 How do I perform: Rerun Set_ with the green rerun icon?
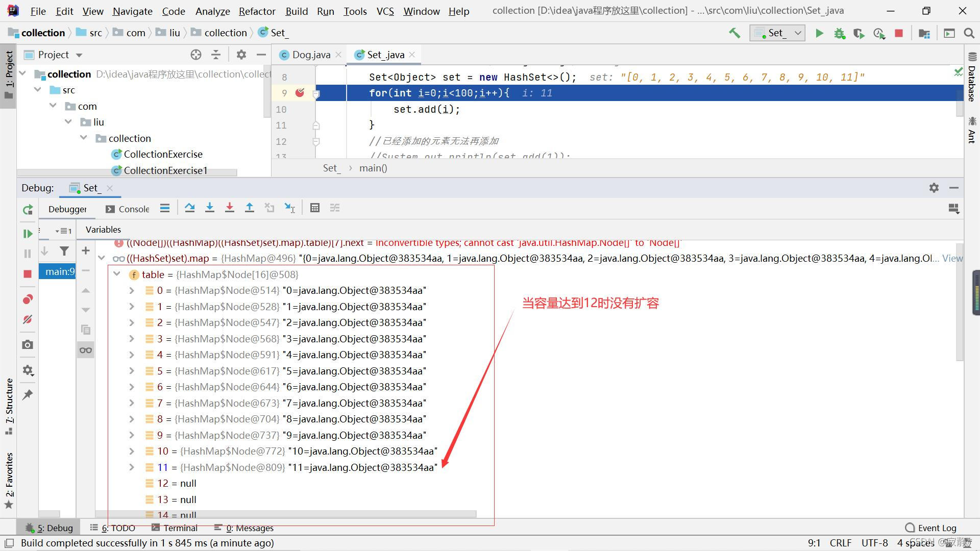tap(28, 210)
